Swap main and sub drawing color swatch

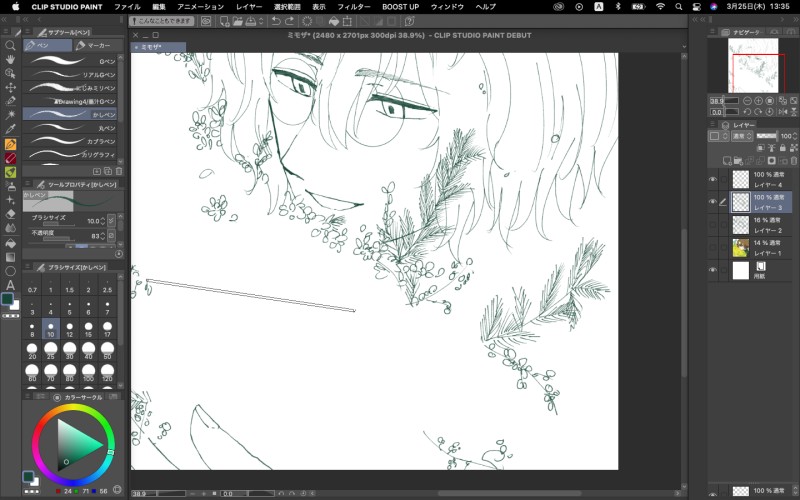(x=10, y=301)
